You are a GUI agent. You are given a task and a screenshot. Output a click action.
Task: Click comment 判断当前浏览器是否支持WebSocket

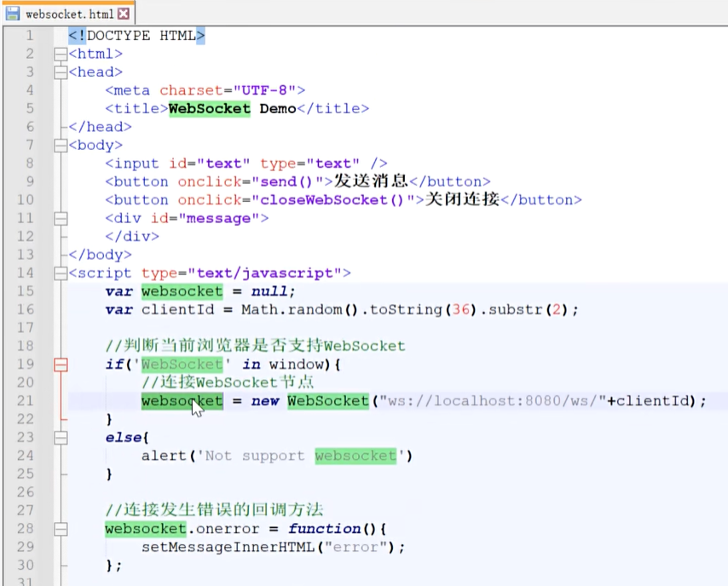pyautogui.click(x=255, y=346)
